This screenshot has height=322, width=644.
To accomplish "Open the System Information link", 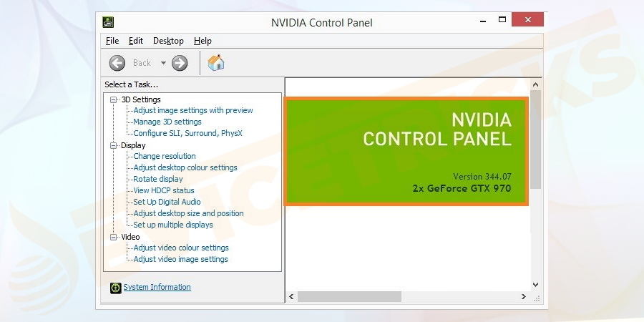I will (x=157, y=287).
